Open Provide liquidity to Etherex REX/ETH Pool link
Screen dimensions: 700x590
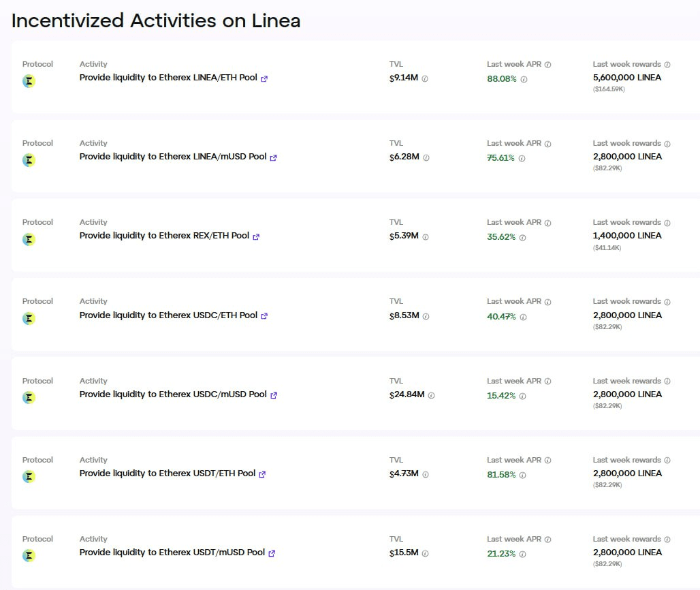164,236
